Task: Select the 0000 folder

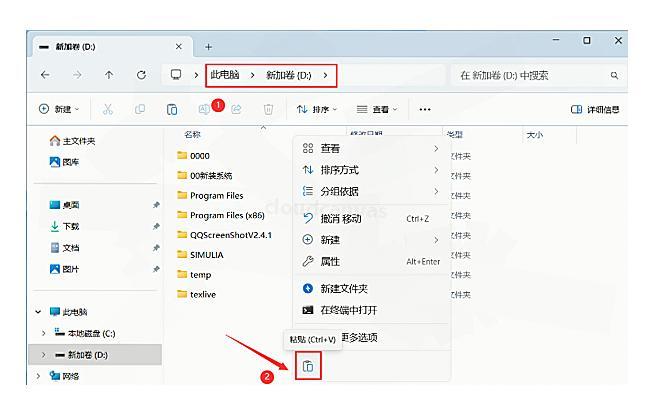Action: coord(193,156)
